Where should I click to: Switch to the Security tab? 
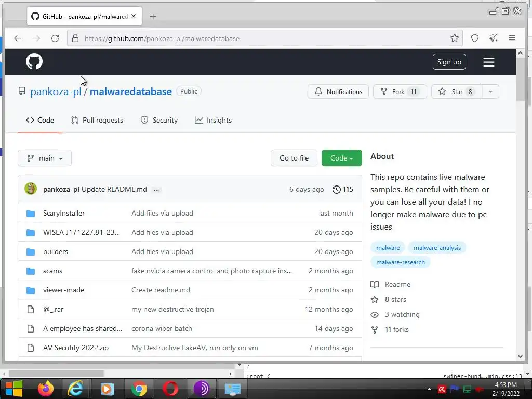tap(159, 120)
